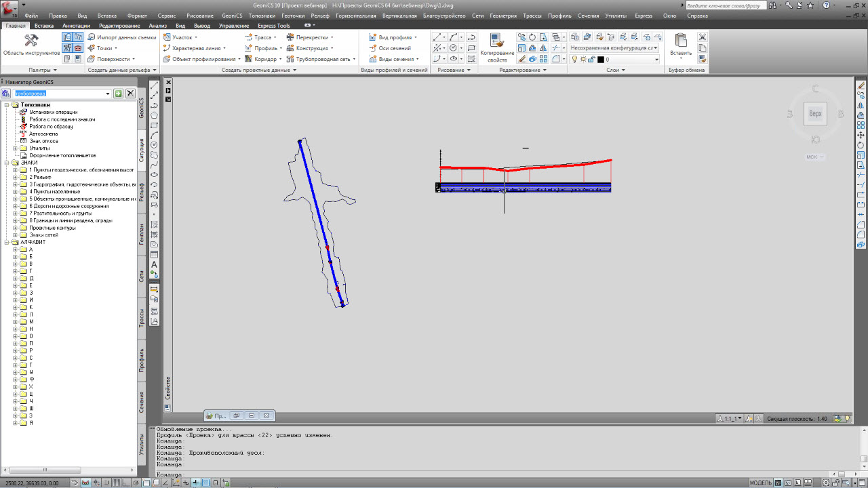The height and width of the screenshot is (488, 868).
Task: Expand the 2 Рельеф tree folder
Action: pos(15,177)
